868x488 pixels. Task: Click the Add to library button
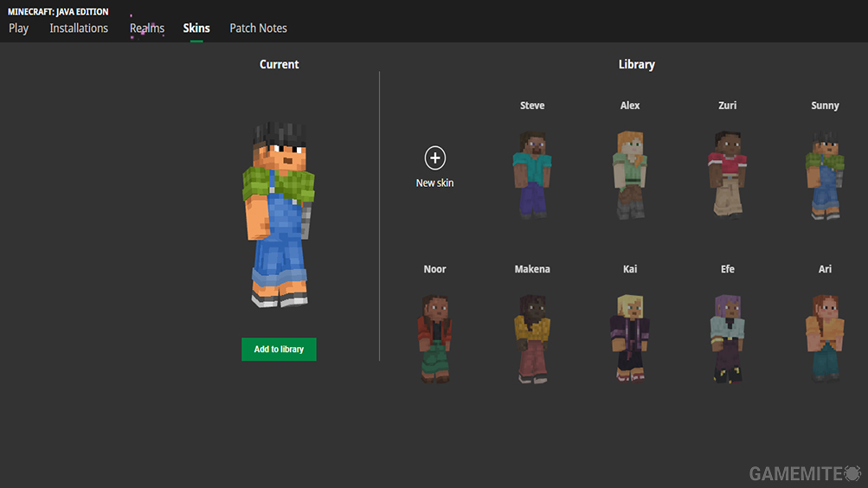click(x=279, y=349)
